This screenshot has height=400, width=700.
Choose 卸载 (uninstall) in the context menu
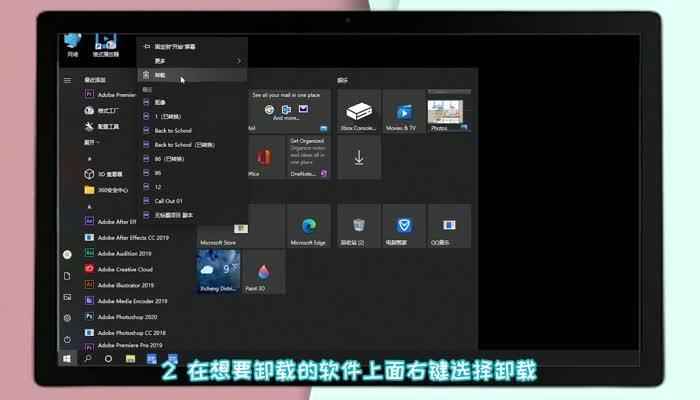point(192,75)
